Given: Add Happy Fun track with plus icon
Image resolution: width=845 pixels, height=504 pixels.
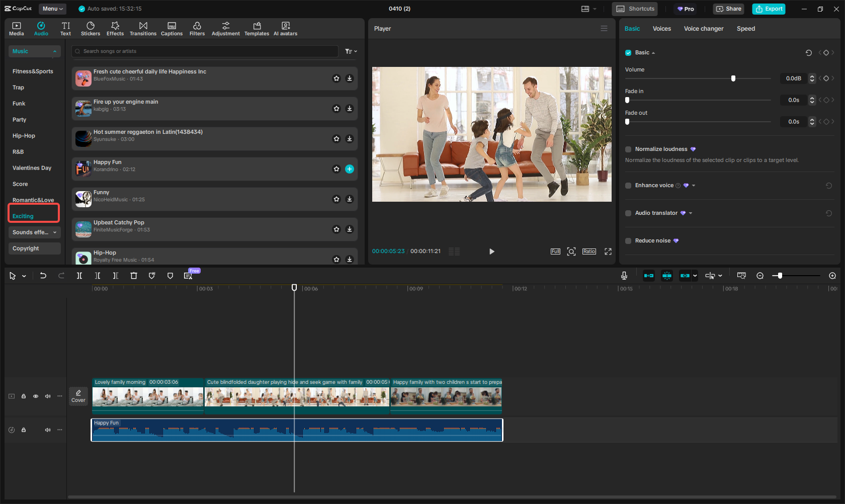Looking at the screenshot, I should [x=350, y=169].
